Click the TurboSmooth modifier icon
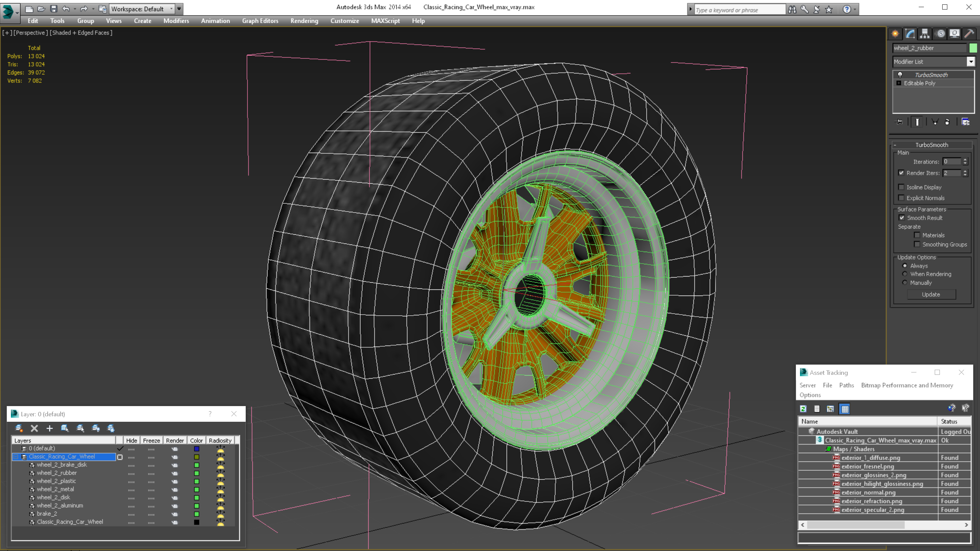980x551 pixels. pos(900,75)
